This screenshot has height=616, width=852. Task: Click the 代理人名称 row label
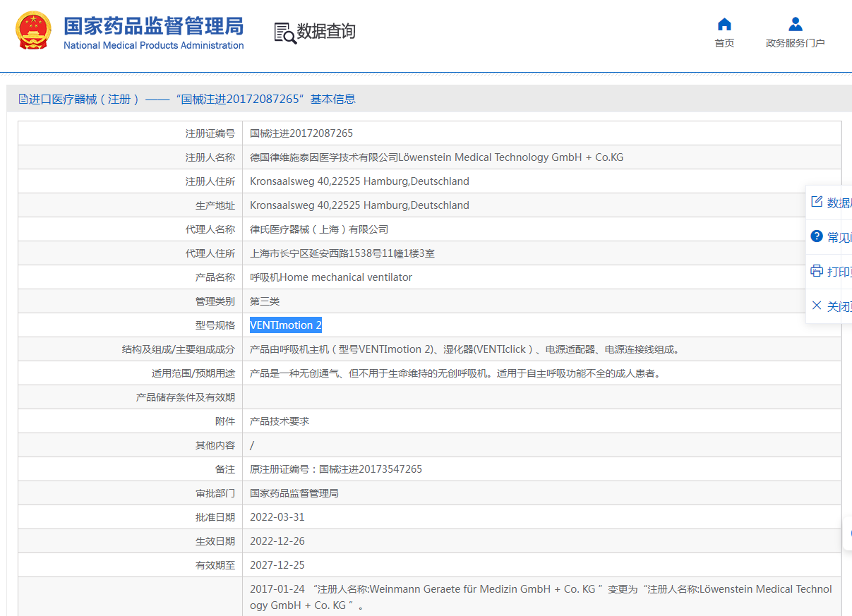[210, 229]
